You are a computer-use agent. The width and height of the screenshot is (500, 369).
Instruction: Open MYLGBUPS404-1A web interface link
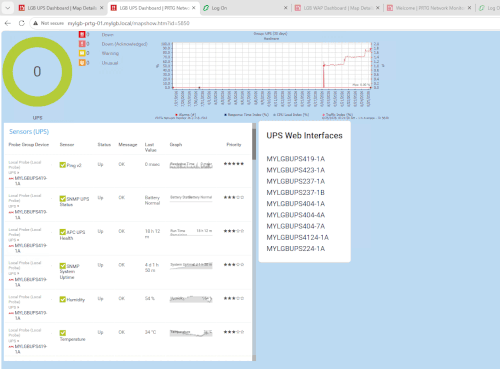pyautogui.click(x=296, y=204)
